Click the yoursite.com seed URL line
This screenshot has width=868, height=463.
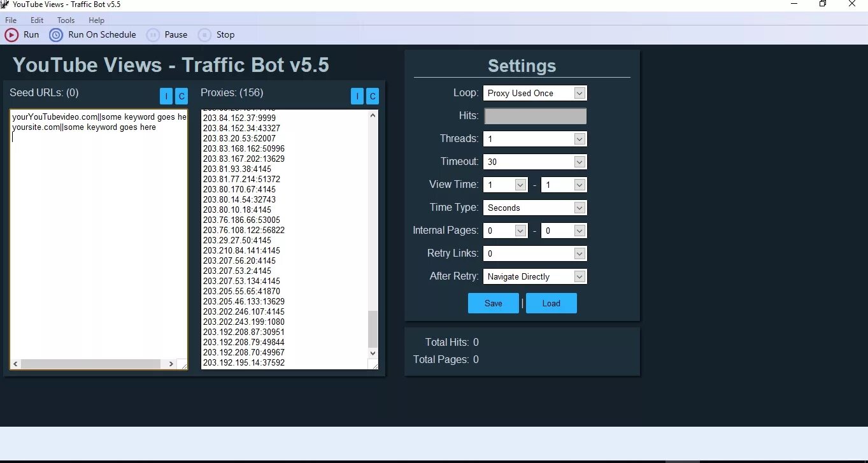(84, 127)
